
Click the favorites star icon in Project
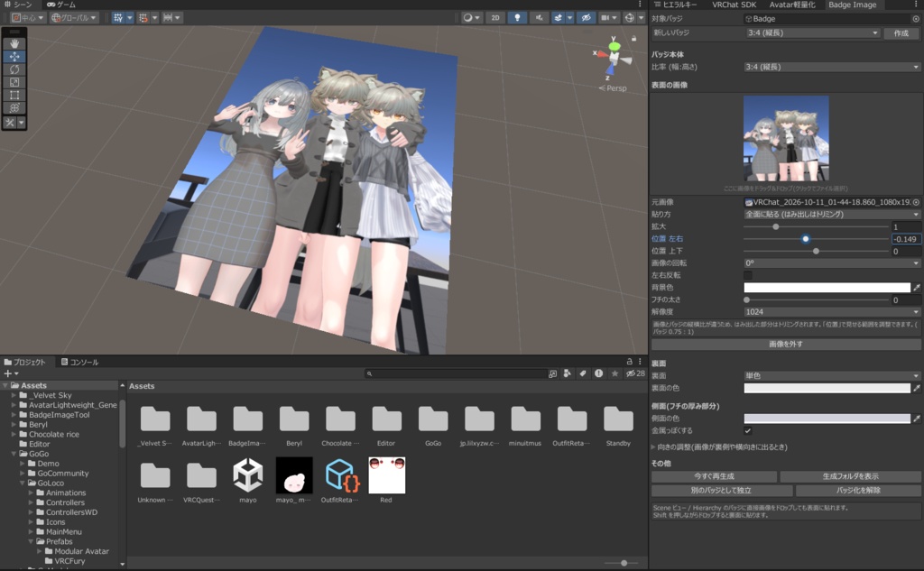point(614,373)
